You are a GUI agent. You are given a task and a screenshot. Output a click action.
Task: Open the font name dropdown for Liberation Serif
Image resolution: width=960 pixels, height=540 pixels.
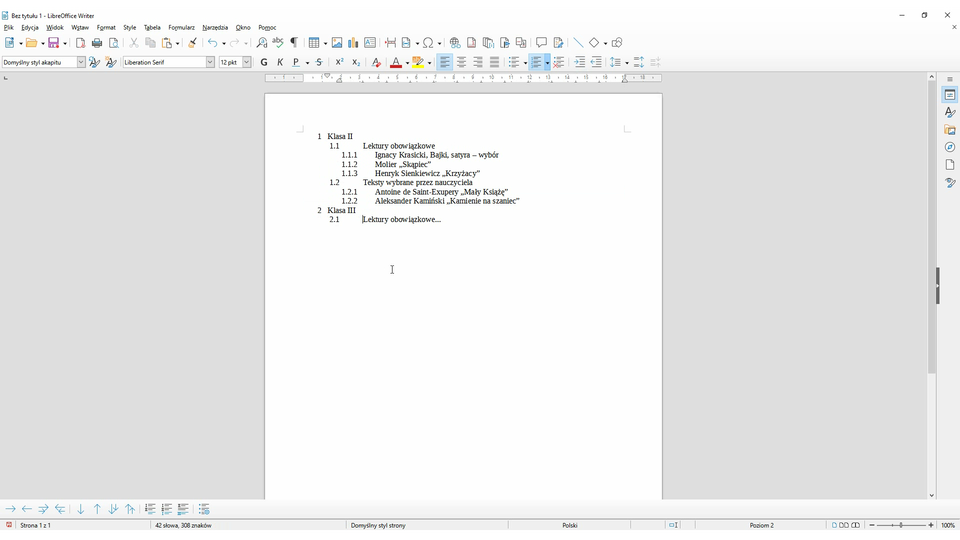coord(210,62)
